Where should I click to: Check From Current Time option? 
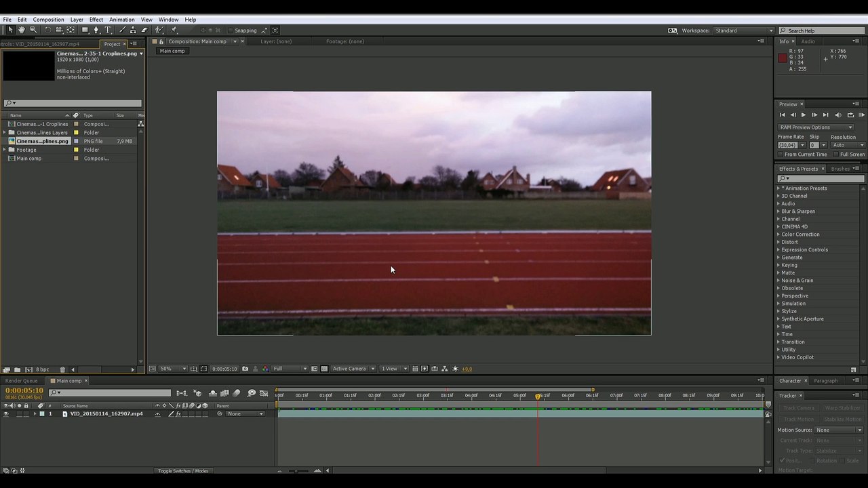coord(781,155)
